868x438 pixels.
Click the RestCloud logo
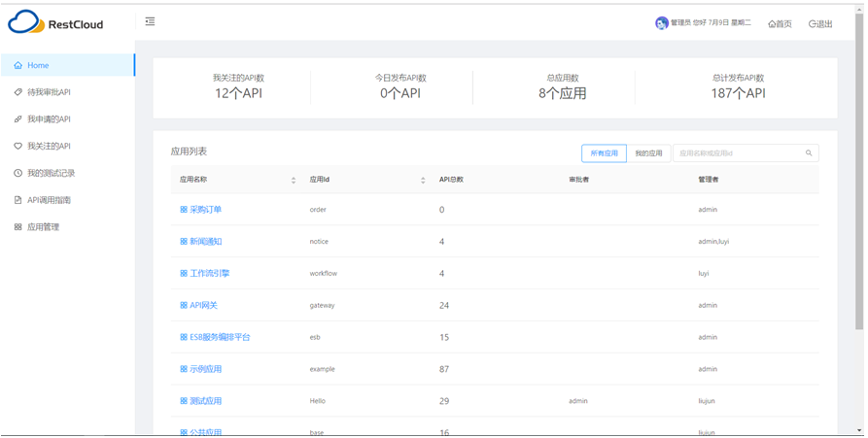(55, 23)
